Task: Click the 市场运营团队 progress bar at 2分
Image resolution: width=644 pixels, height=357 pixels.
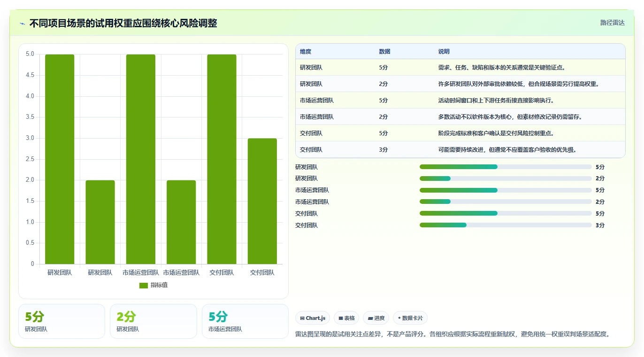Action: pyautogui.click(x=506, y=202)
